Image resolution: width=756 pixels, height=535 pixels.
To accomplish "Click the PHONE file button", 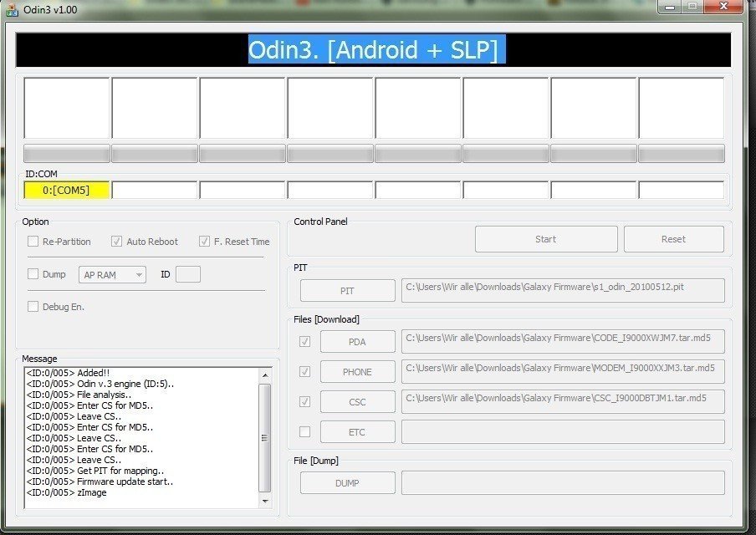I will (x=357, y=372).
